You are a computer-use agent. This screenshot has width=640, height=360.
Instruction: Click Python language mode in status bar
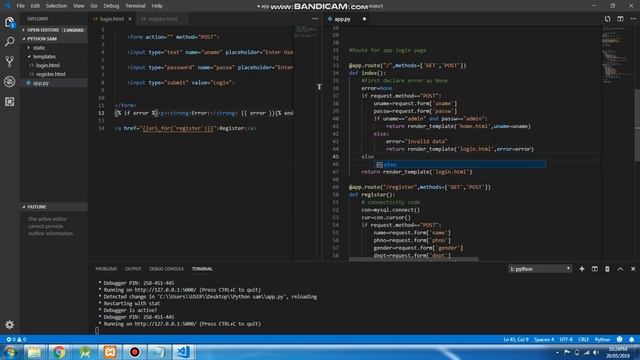point(602,339)
